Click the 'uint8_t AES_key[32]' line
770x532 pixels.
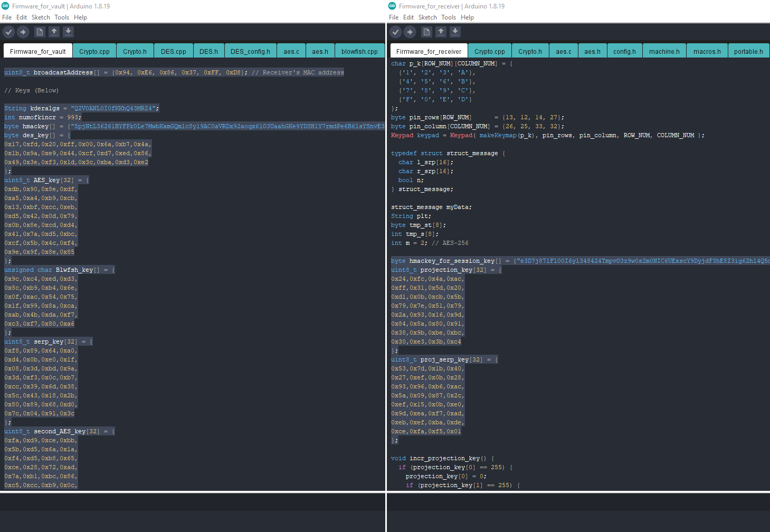(46, 180)
